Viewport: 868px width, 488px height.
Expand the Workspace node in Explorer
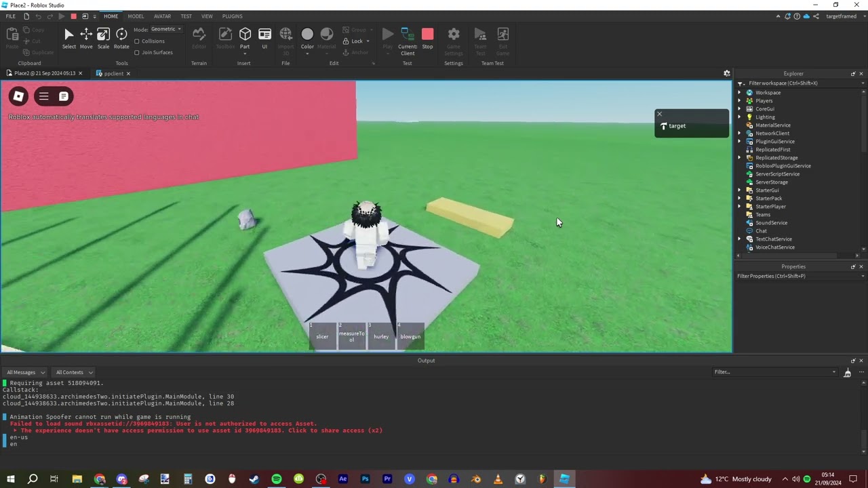(x=740, y=93)
